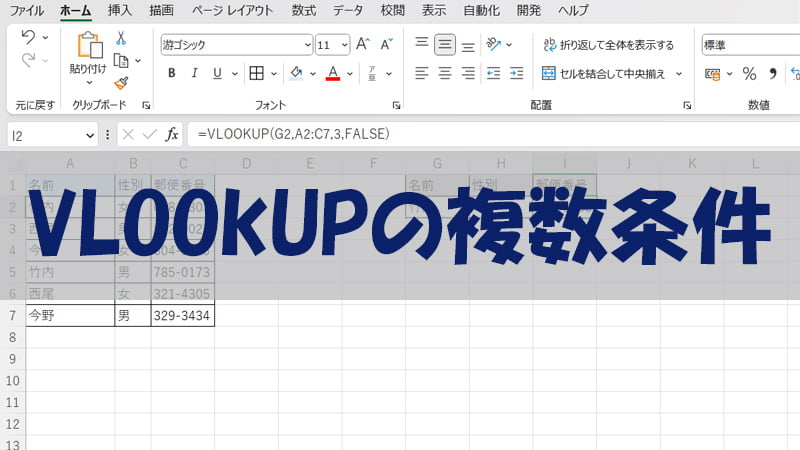The image size is (800, 450).
Task: Click セルを結合して中央揃え button
Action: pyautogui.click(x=611, y=73)
